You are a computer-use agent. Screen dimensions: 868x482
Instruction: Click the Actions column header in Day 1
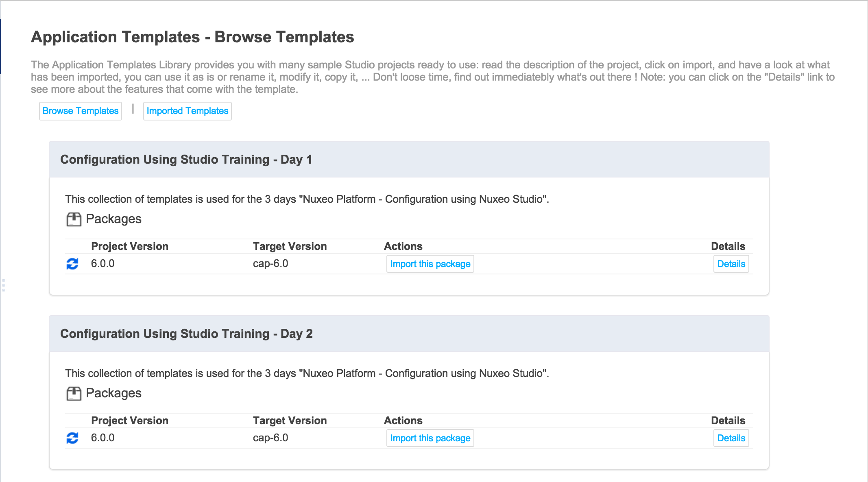[x=403, y=246]
